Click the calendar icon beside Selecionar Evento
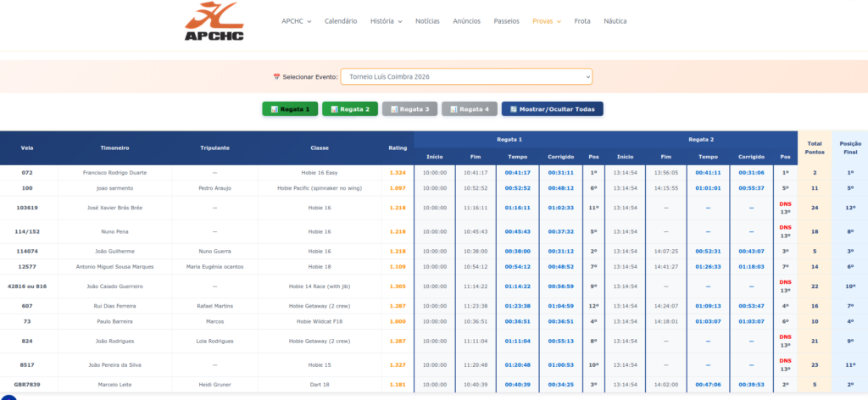 (x=276, y=77)
